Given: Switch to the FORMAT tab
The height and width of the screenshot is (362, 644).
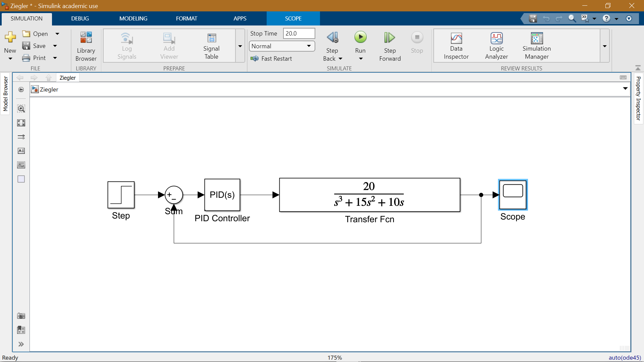Looking at the screenshot, I should (186, 18).
